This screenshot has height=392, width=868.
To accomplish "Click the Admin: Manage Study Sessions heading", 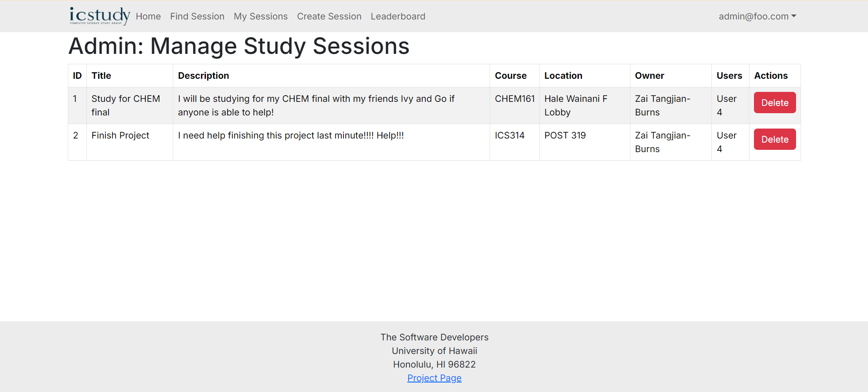I will (239, 46).
